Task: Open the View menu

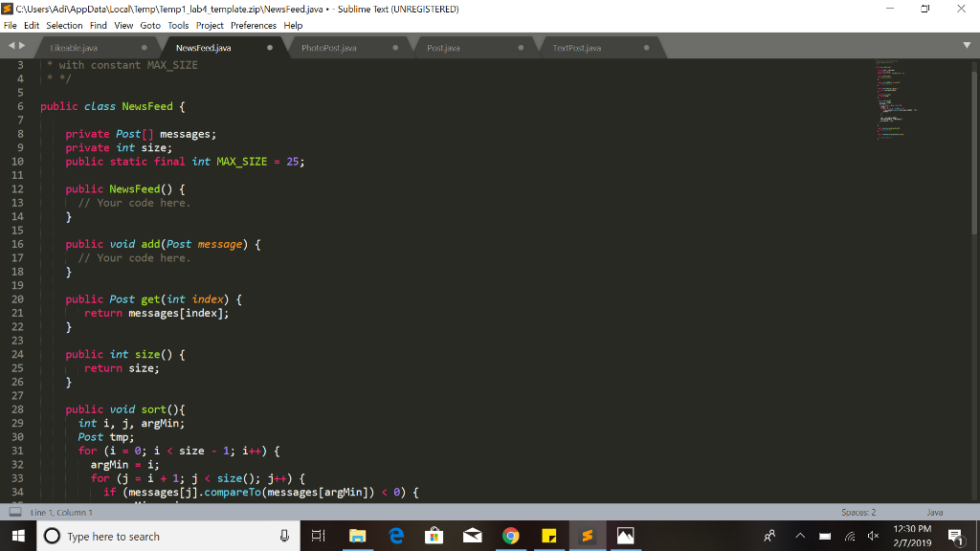Action: (123, 26)
